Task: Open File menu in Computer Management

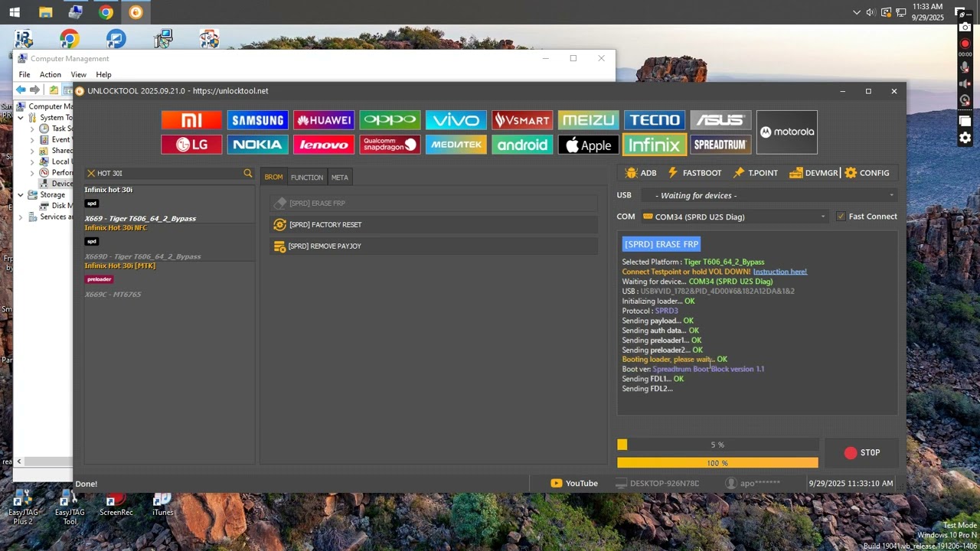Action: click(x=24, y=74)
